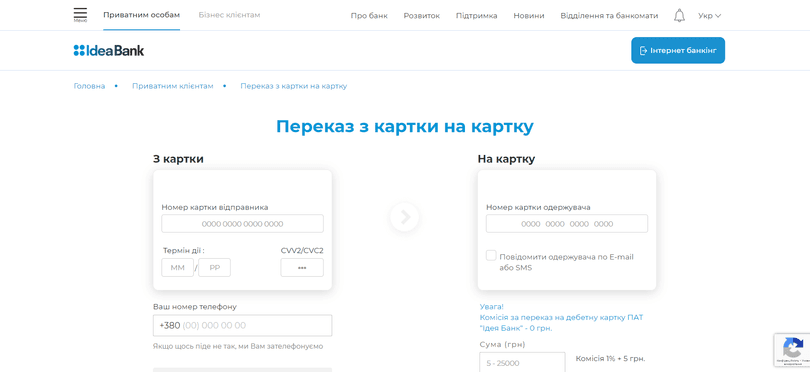Click the reCAPTCHA badge
Screen dimensions: 810x372
pos(792,350)
